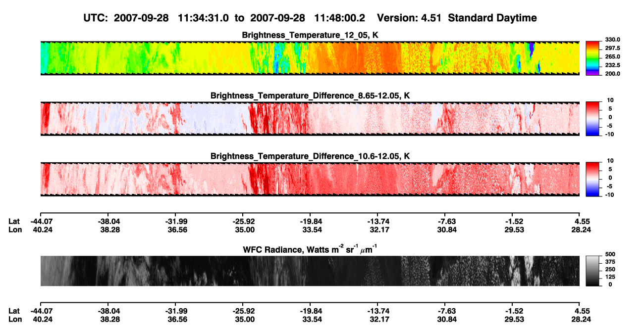This screenshot has width=644, height=330.
Task: Click the 200.0 colorbar label
Action: pos(613,74)
